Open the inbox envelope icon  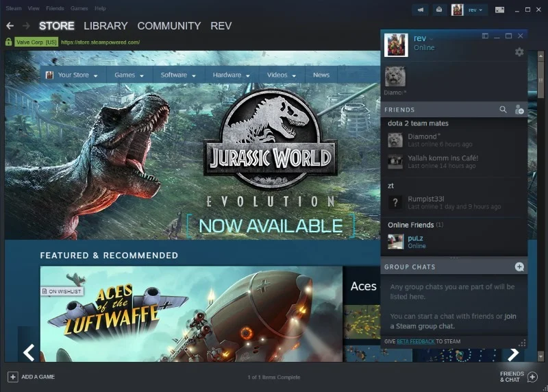pyautogui.click(x=439, y=10)
